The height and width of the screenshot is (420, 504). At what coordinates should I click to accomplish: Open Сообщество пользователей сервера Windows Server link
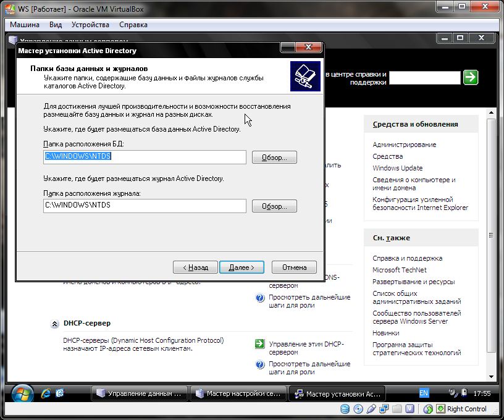[x=417, y=317]
